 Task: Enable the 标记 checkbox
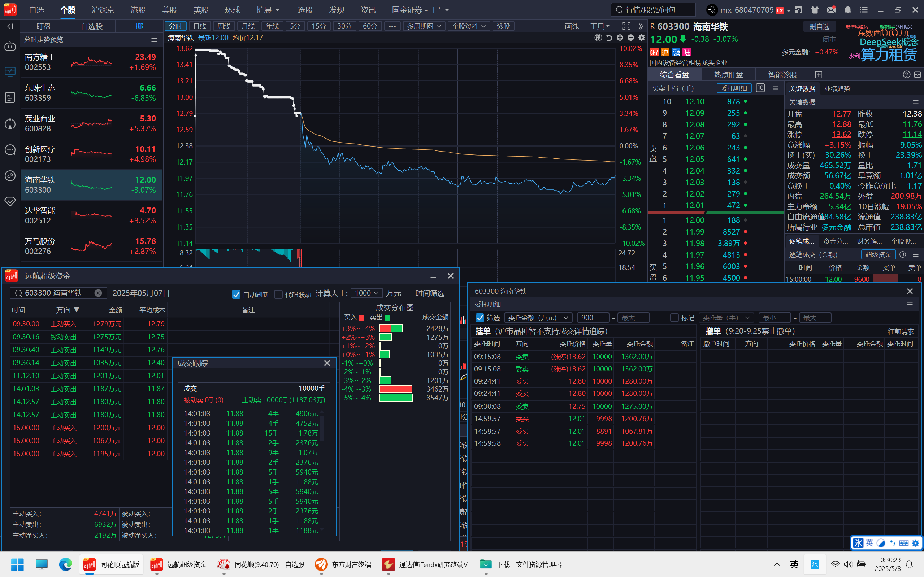(x=674, y=318)
